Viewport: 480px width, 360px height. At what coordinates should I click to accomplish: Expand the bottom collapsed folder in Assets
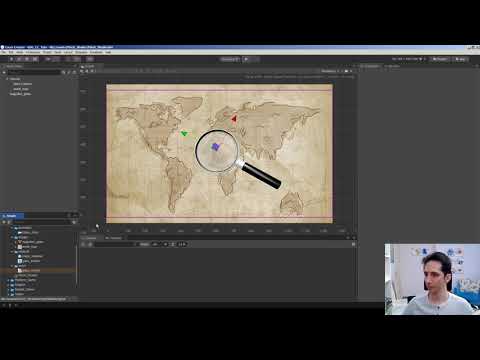tap(8, 294)
